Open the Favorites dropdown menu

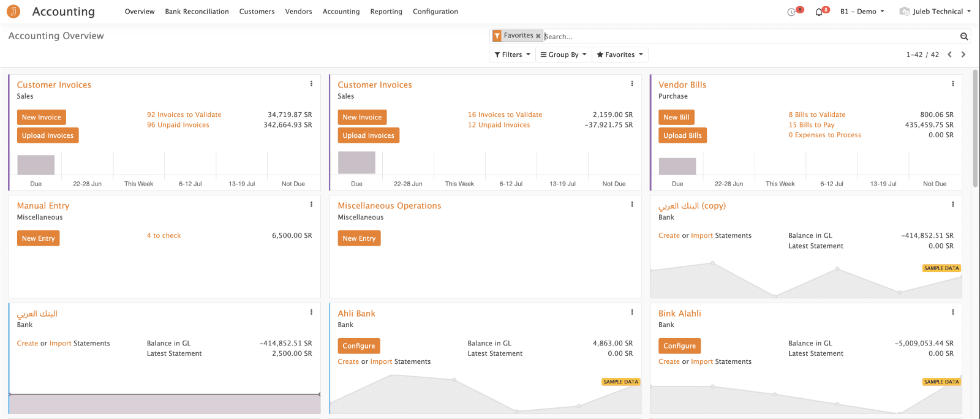coord(620,55)
